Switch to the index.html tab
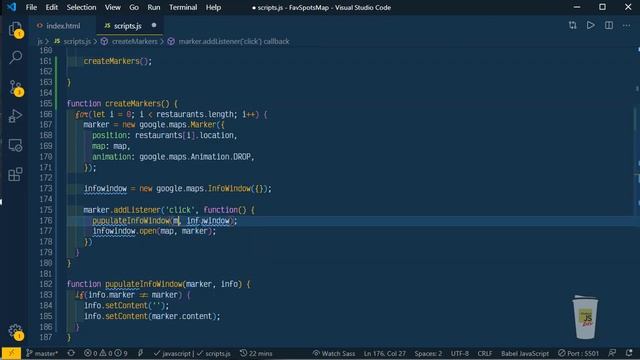The width and height of the screenshot is (640, 360). coord(63,26)
